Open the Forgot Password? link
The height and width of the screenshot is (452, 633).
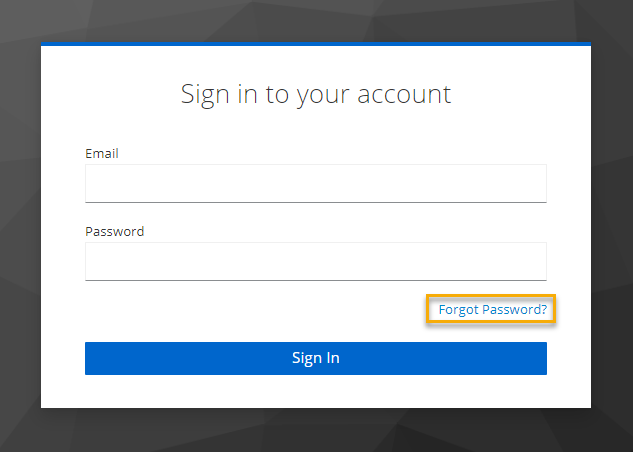tap(492, 310)
